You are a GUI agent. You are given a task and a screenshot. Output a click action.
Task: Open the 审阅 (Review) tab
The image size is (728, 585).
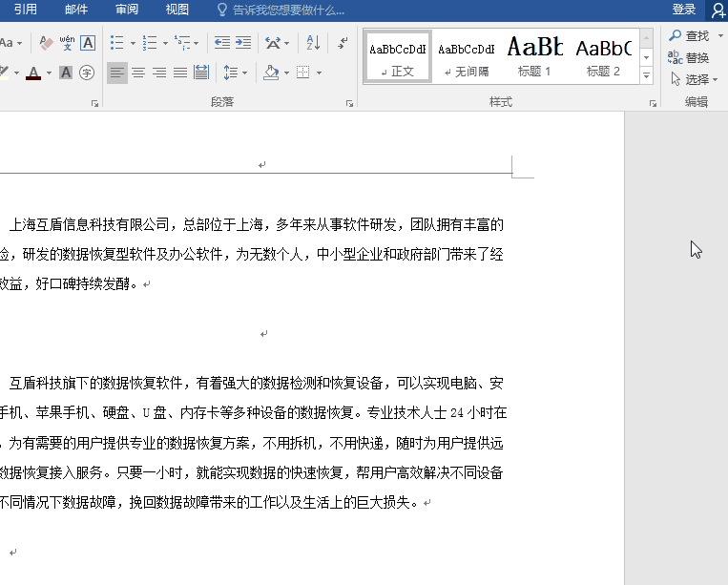point(126,10)
